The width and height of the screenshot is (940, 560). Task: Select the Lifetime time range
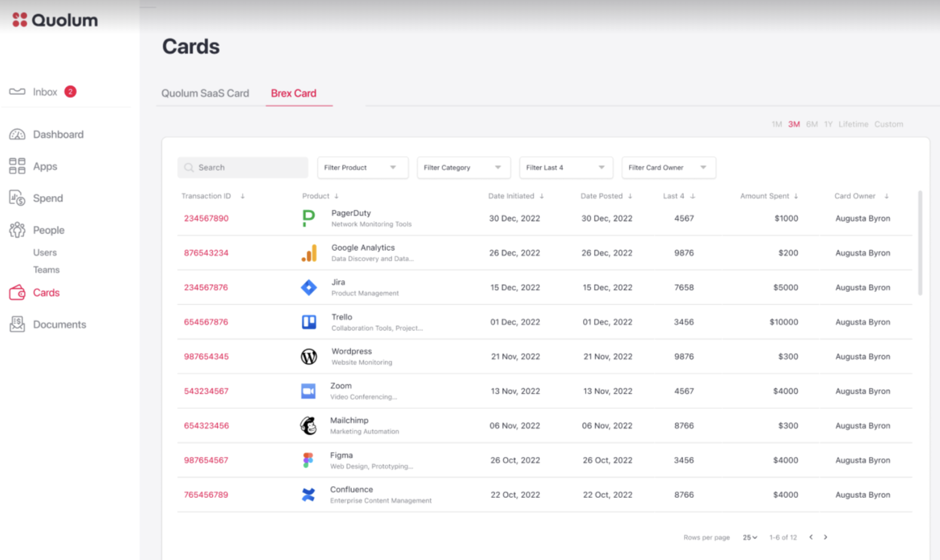(853, 124)
